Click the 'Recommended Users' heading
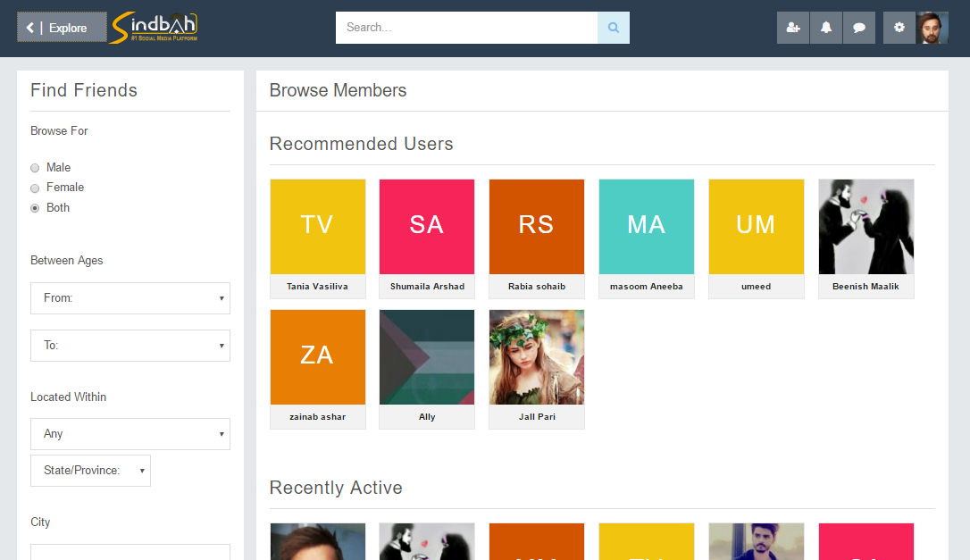This screenshot has width=970, height=560. coord(361,144)
